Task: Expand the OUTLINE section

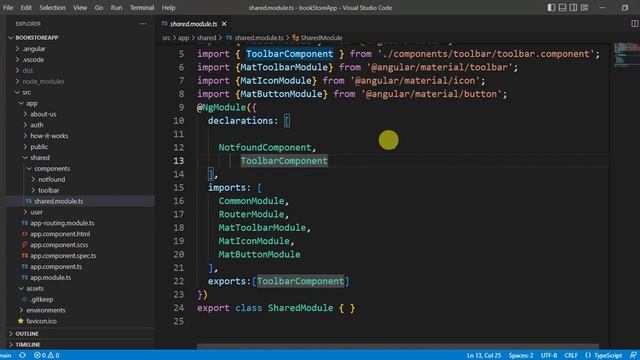Action: 27,333
